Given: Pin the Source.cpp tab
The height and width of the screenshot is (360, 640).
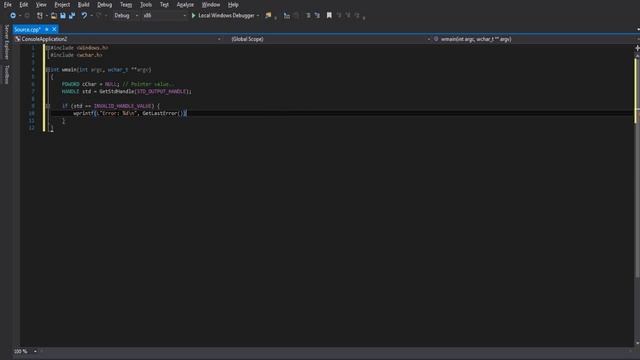Looking at the screenshot, I should (47, 29).
